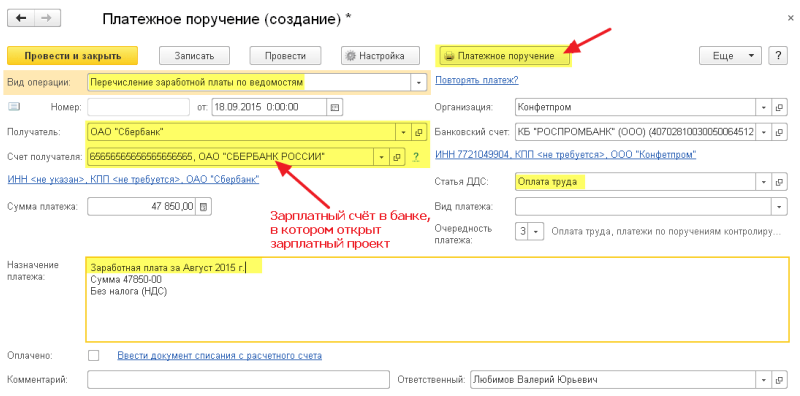This screenshot has width=800, height=396.
Task: Open the Получатель record with the open icon
Action: coord(418,132)
